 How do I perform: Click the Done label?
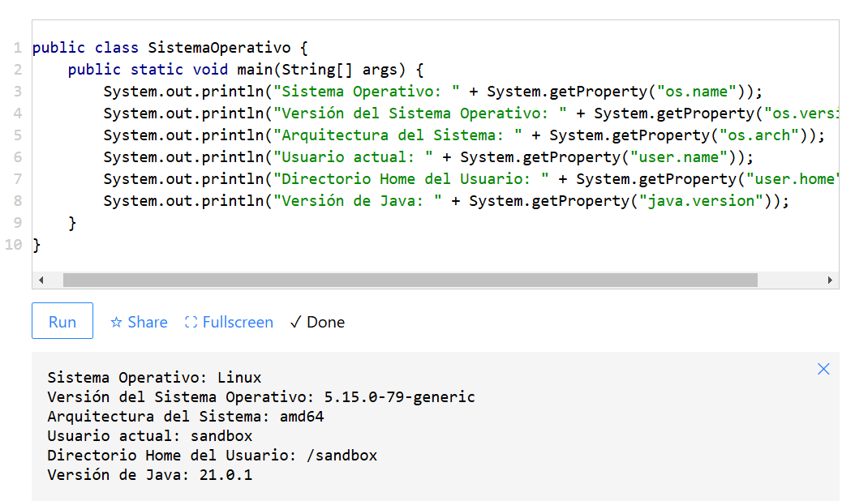coord(325,323)
